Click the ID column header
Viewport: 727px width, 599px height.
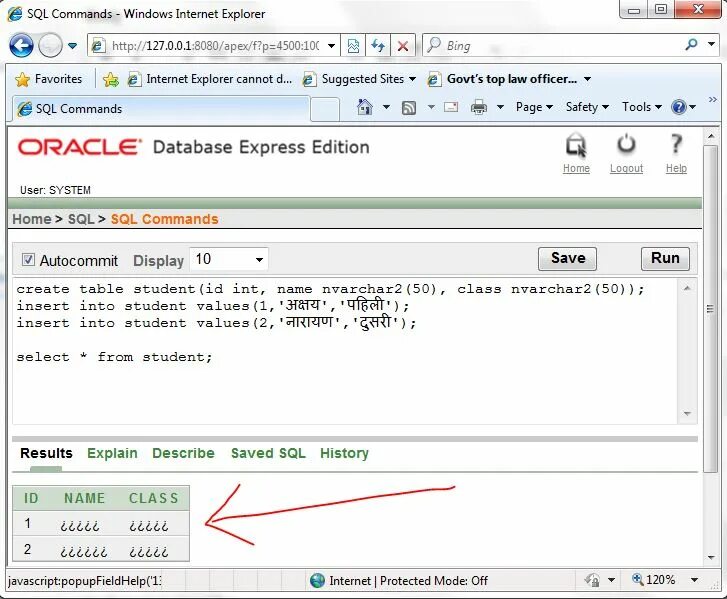(31, 498)
